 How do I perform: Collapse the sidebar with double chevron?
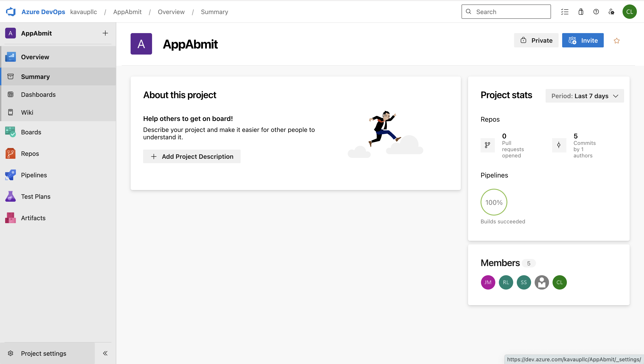tap(105, 353)
